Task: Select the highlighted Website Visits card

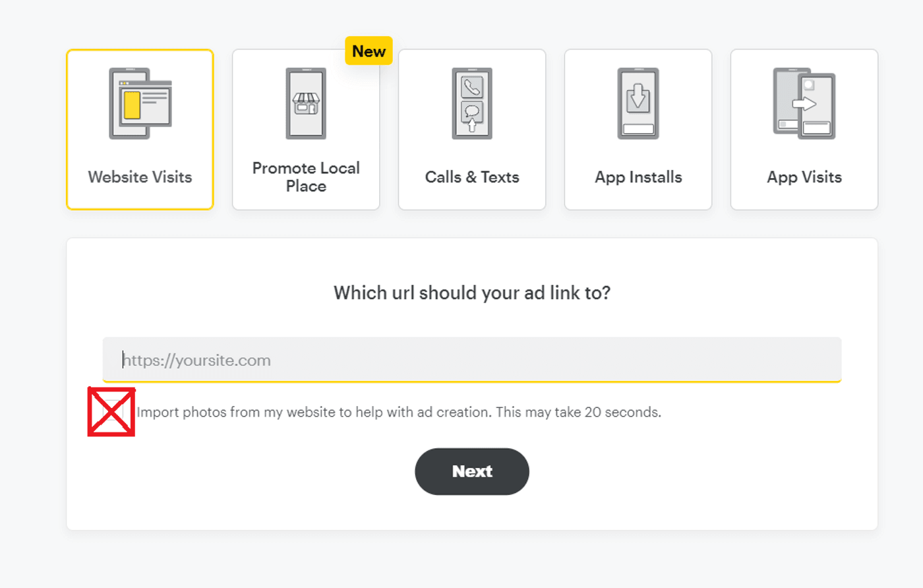Action: tap(140, 129)
